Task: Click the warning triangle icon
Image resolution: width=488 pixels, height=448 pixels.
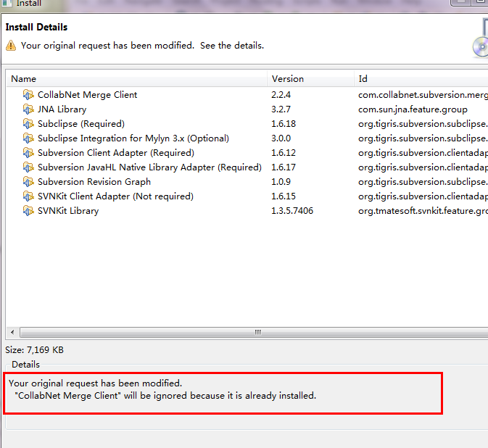Action: [11, 46]
